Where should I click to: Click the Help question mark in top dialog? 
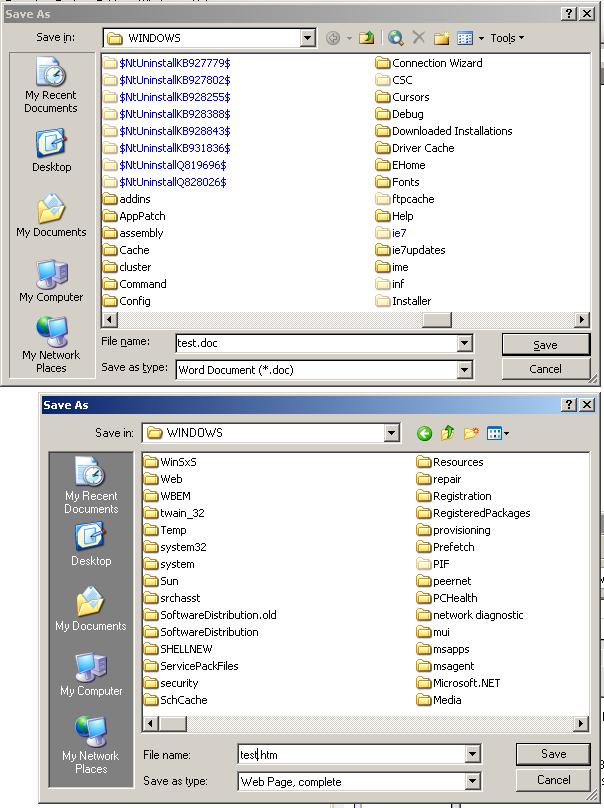click(x=568, y=14)
